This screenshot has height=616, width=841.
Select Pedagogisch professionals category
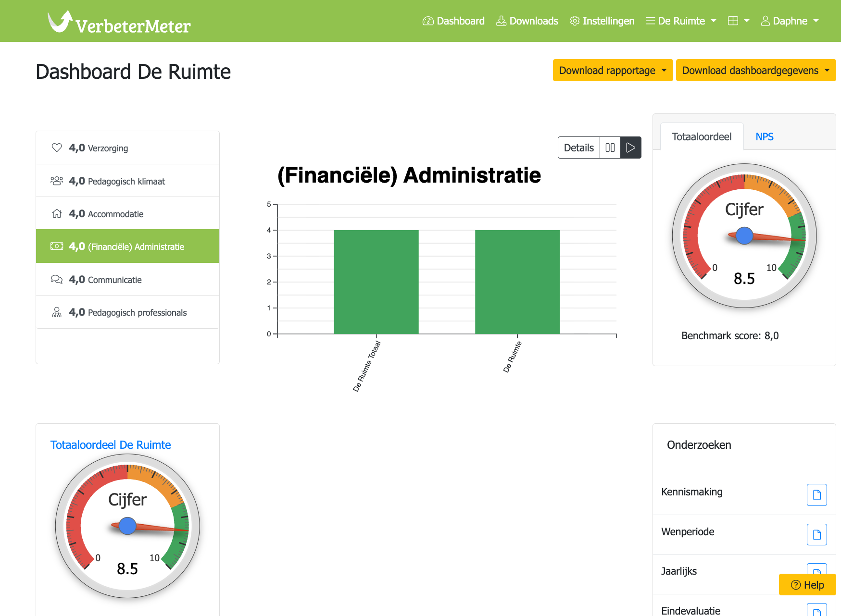pyautogui.click(x=127, y=312)
